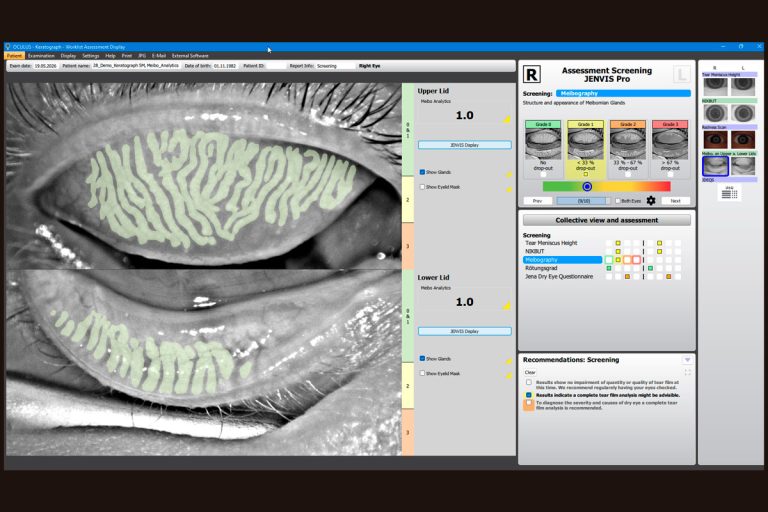The height and width of the screenshot is (512, 768).
Task: Uncheck complete tear film analysis advisable
Action: [529, 395]
